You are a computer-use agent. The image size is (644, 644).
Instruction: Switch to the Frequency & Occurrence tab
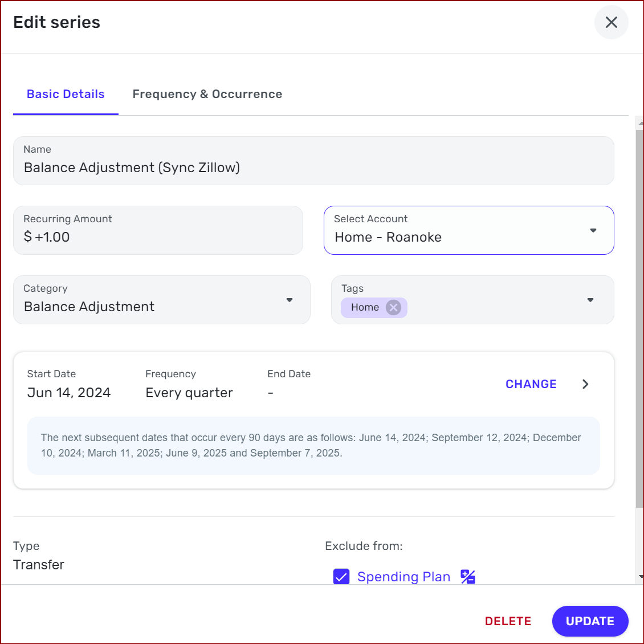(207, 93)
